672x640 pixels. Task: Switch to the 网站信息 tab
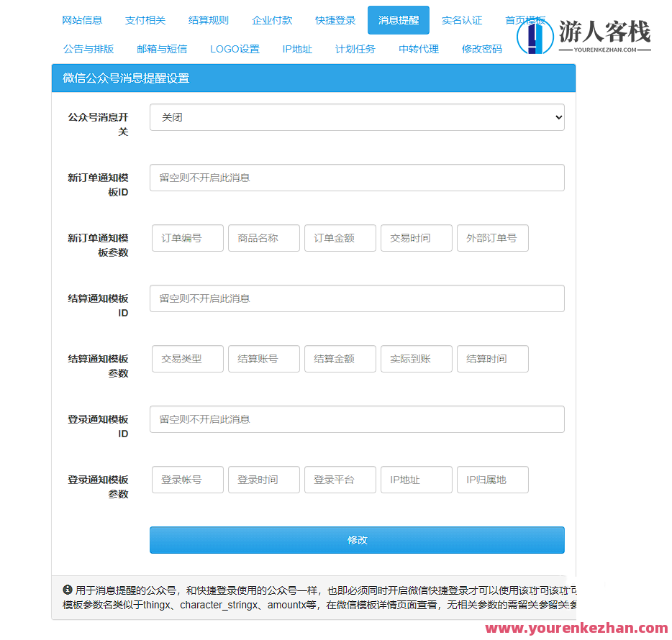[x=81, y=20]
